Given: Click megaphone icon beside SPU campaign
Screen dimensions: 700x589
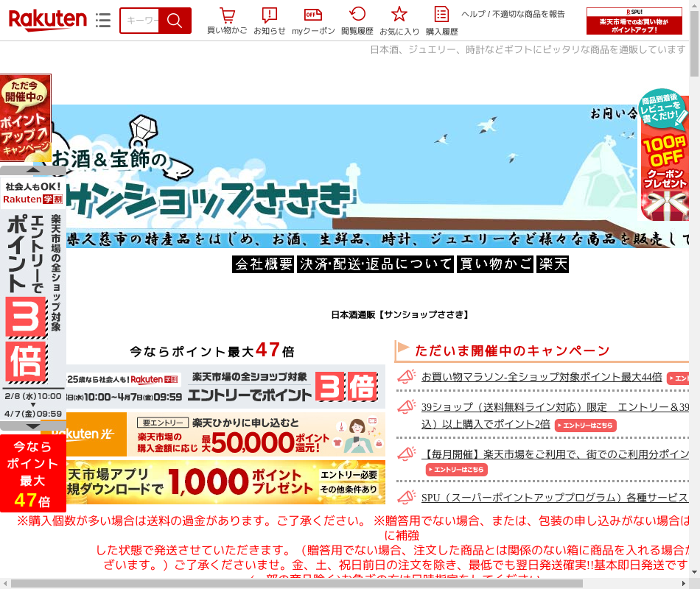Looking at the screenshot, I should click(406, 497).
